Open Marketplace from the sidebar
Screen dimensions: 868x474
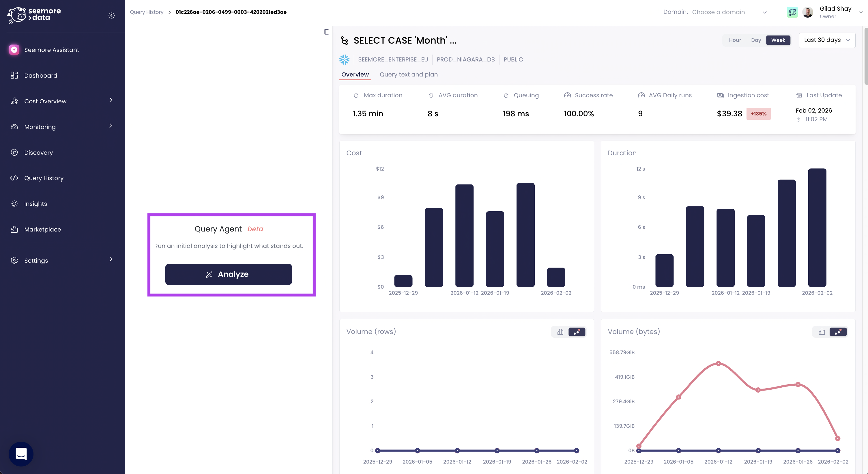pyautogui.click(x=42, y=229)
